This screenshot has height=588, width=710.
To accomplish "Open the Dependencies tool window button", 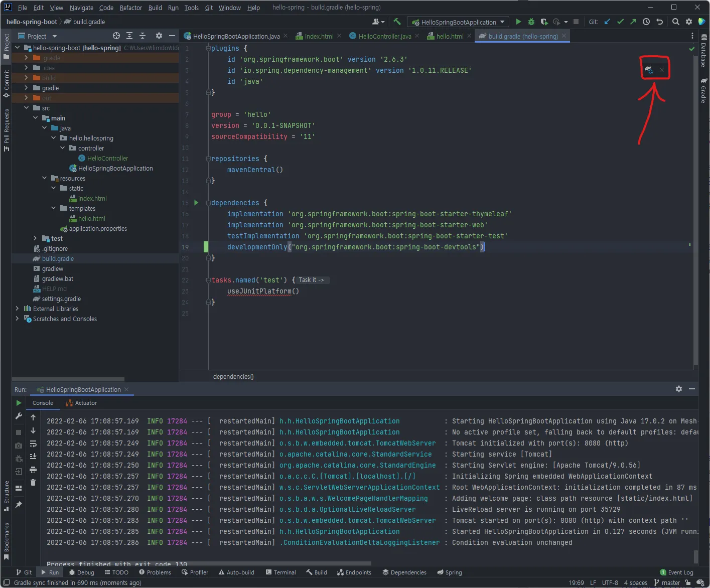I will pos(404,572).
